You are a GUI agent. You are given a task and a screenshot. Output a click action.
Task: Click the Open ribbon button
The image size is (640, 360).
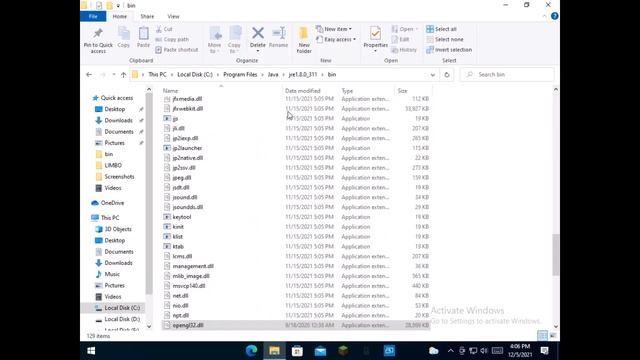[404, 29]
